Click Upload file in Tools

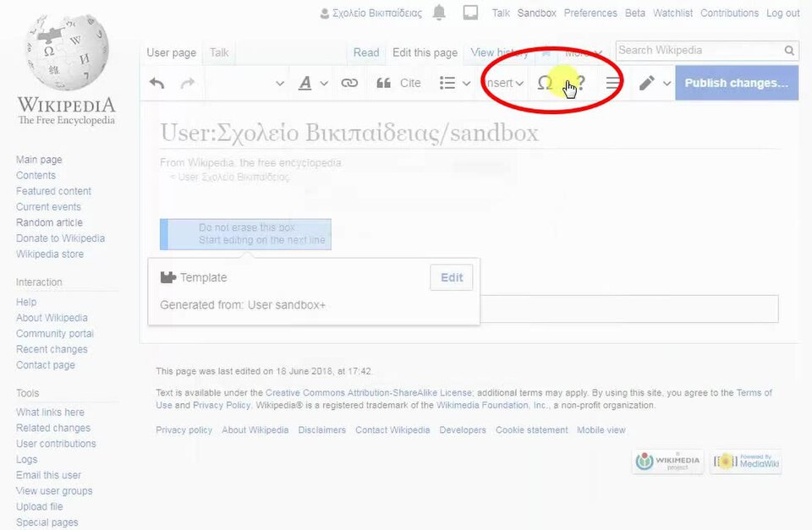point(40,506)
